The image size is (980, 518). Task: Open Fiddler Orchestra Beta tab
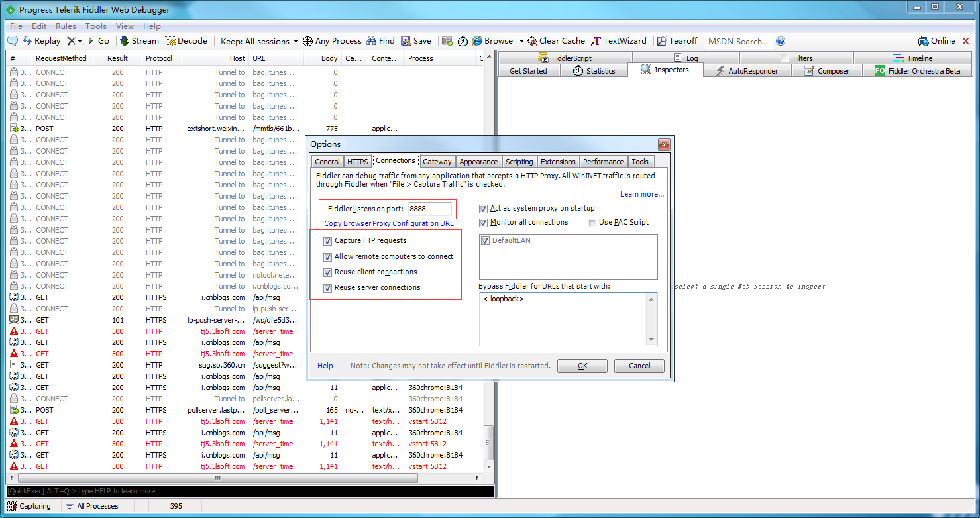click(x=917, y=71)
